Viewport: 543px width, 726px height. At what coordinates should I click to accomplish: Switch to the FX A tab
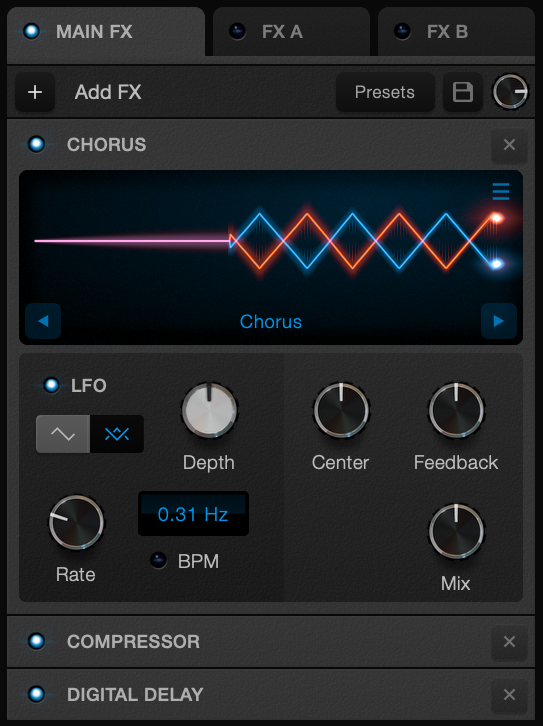[292, 32]
